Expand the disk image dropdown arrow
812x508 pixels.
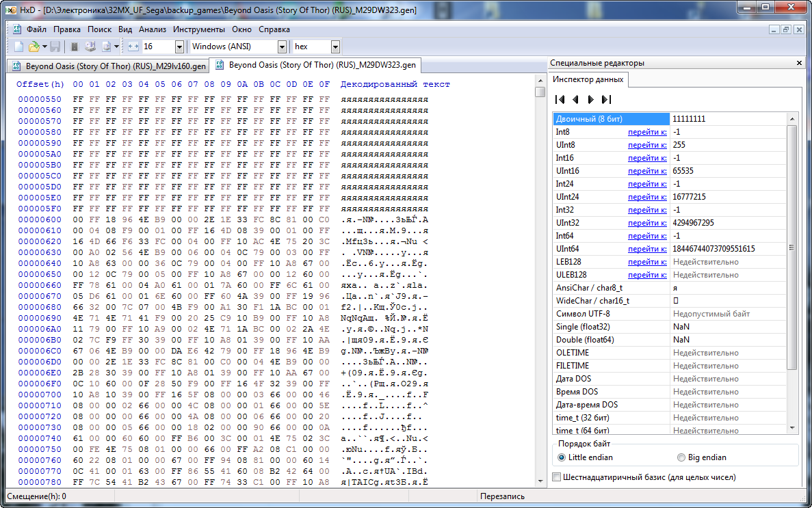point(116,46)
